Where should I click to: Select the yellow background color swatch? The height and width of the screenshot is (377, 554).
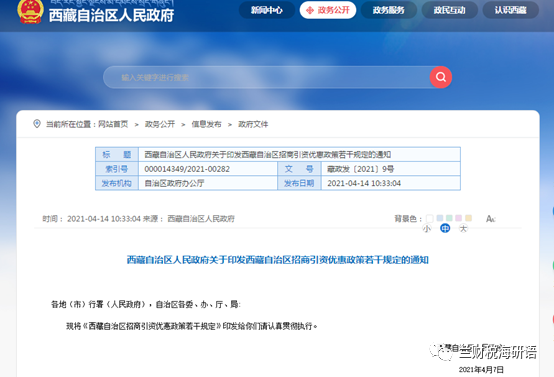468,218
